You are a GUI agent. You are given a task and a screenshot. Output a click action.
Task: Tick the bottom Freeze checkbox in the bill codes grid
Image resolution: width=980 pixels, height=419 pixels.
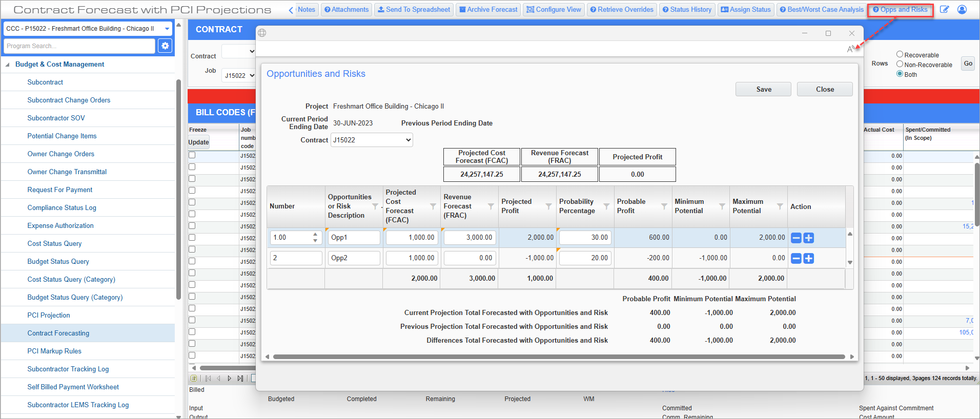(x=192, y=355)
